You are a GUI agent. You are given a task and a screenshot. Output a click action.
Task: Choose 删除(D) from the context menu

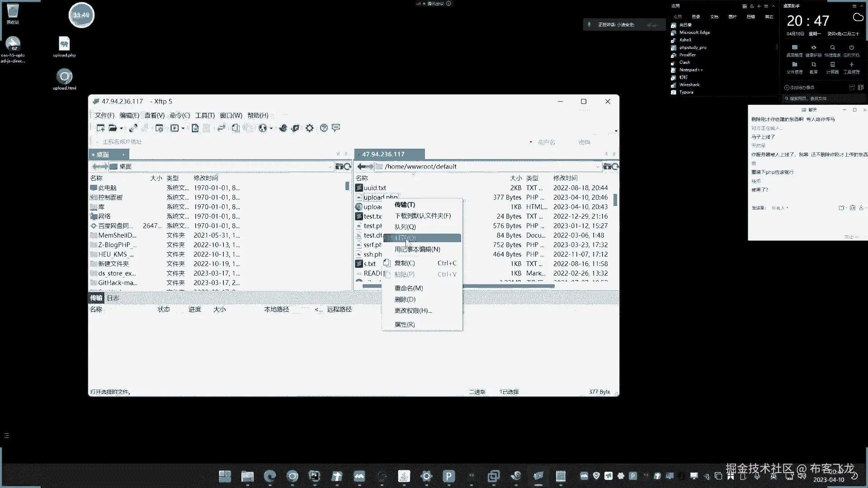pyautogui.click(x=405, y=299)
